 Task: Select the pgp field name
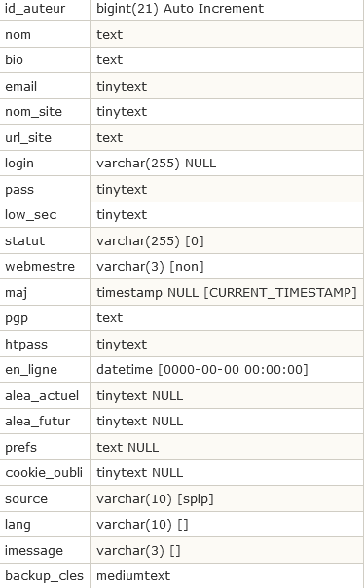(17, 318)
